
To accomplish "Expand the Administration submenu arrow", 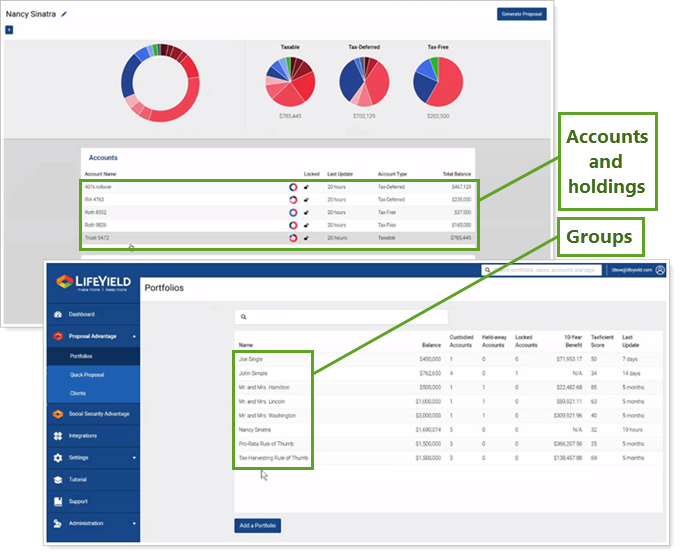I will tap(134, 523).
